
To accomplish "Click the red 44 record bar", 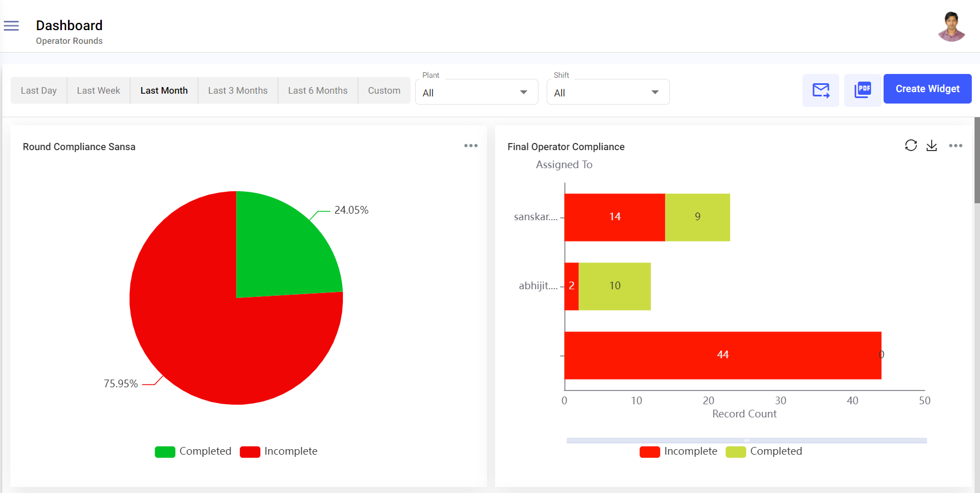I will click(x=722, y=355).
